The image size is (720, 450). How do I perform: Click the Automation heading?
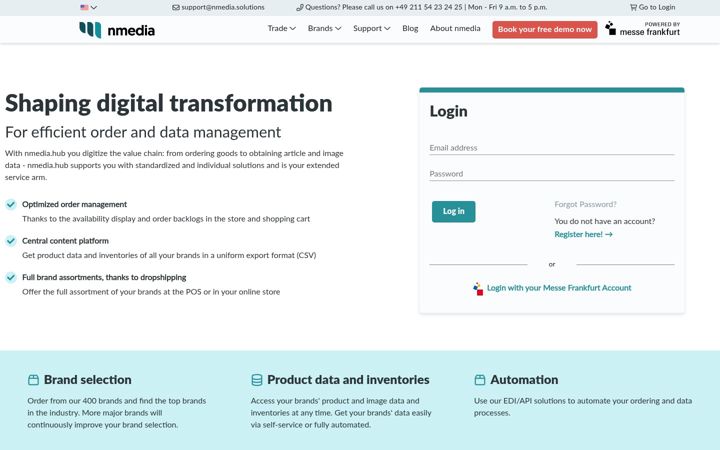click(524, 380)
